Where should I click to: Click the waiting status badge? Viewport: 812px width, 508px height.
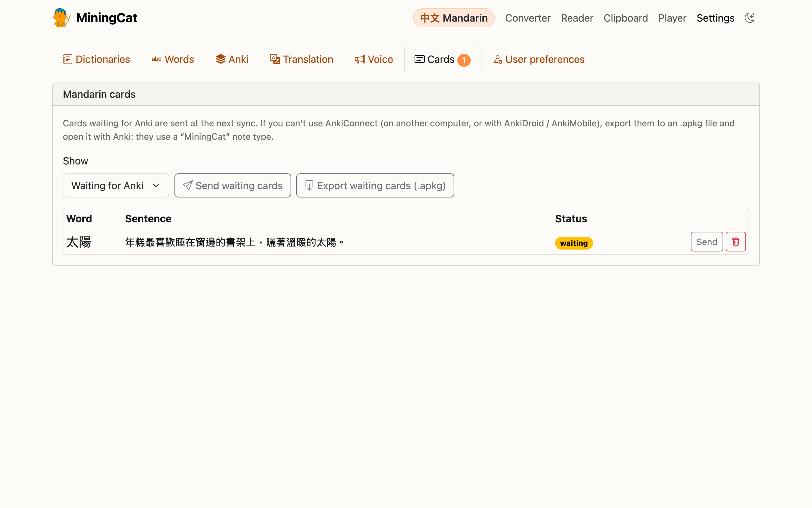pos(574,243)
